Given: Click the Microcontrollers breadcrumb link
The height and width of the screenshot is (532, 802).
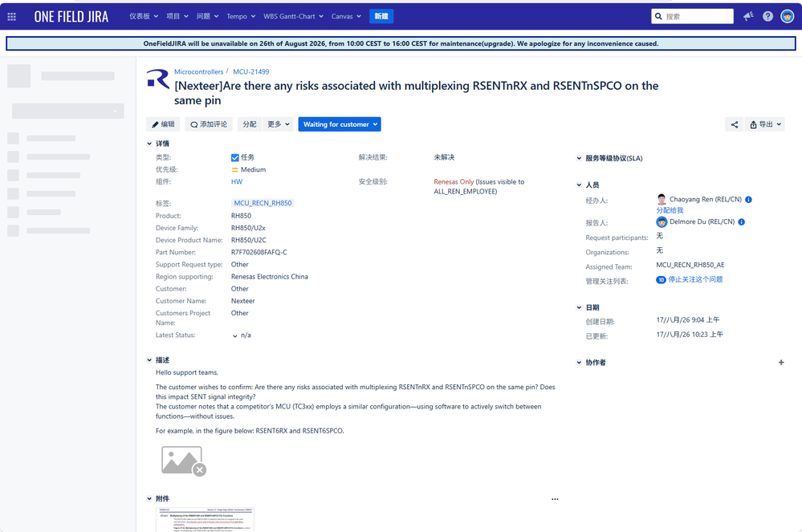Looking at the screenshot, I should (x=198, y=71).
